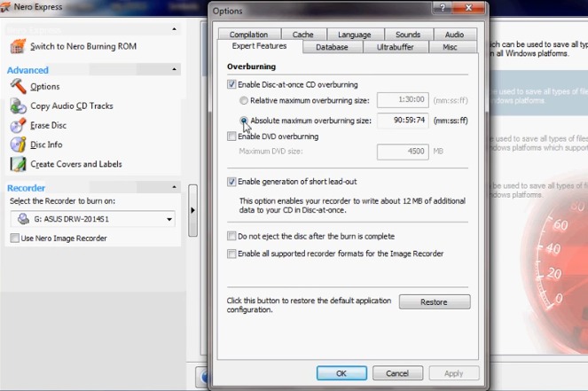Click the Disc Info icon
Screen dimensions: 588x391
point(18,145)
